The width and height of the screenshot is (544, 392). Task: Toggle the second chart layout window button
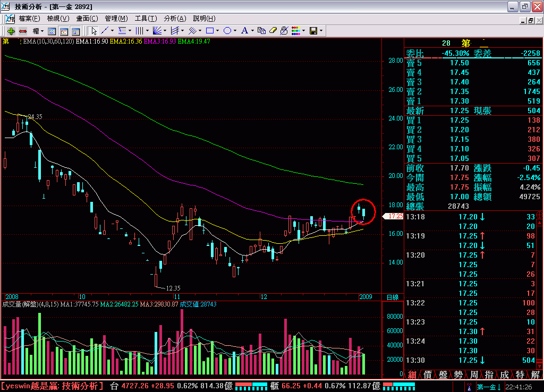[64, 31]
